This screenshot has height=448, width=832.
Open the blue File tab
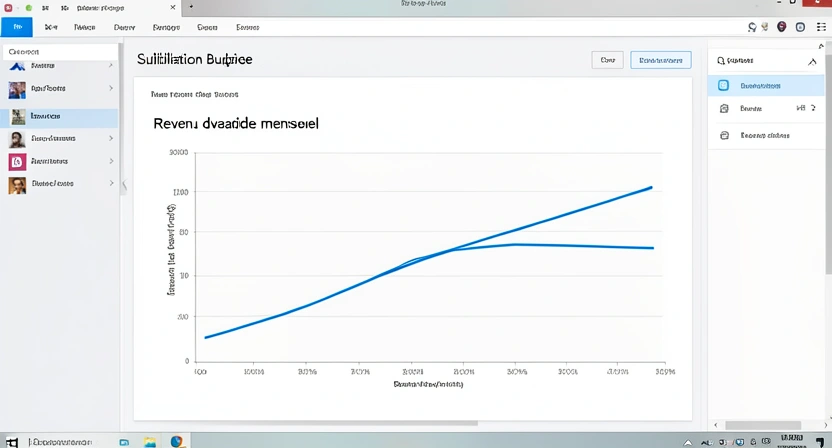17,28
